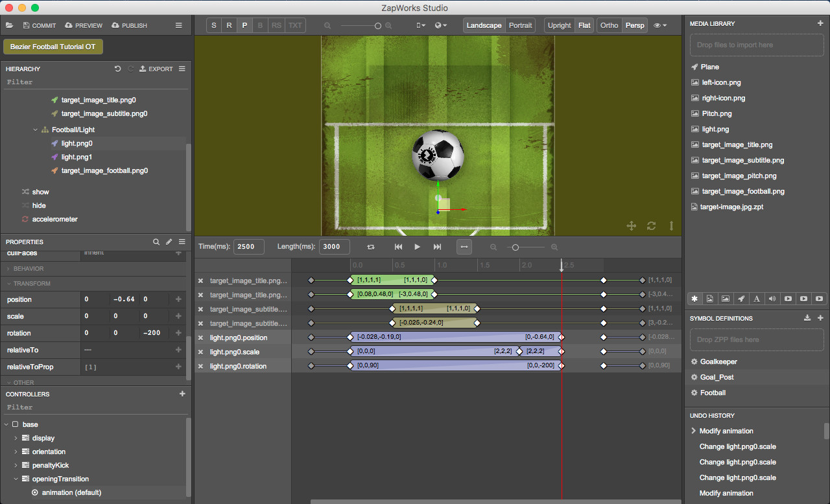830x504 pixels.
Task: Click the timeline zoom-in magnifier
Action: click(554, 247)
